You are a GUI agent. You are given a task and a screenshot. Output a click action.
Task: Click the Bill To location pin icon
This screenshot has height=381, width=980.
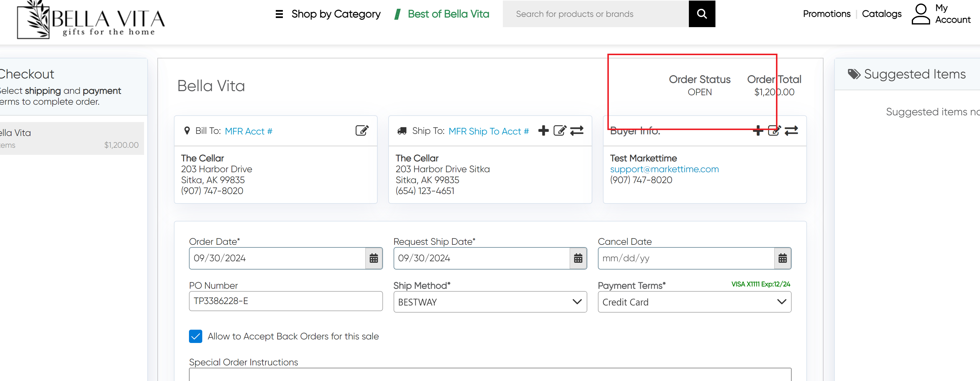coord(187,131)
